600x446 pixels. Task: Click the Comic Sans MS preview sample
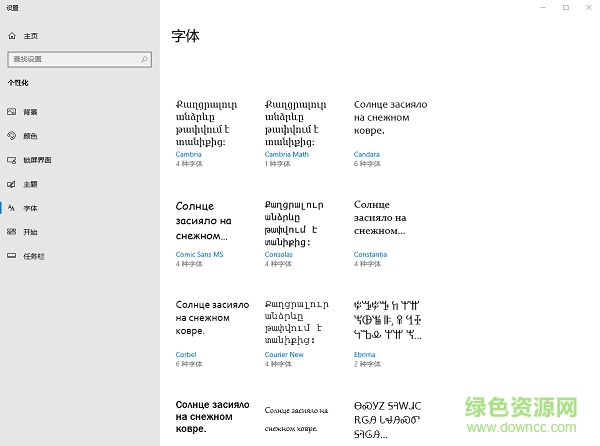tap(204, 221)
